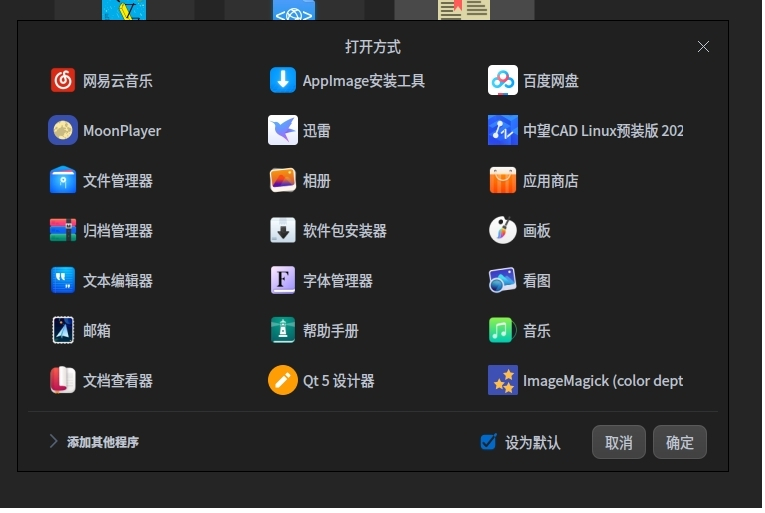
Task: Pick the 归档管理器 archive icon
Action: point(63,230)
